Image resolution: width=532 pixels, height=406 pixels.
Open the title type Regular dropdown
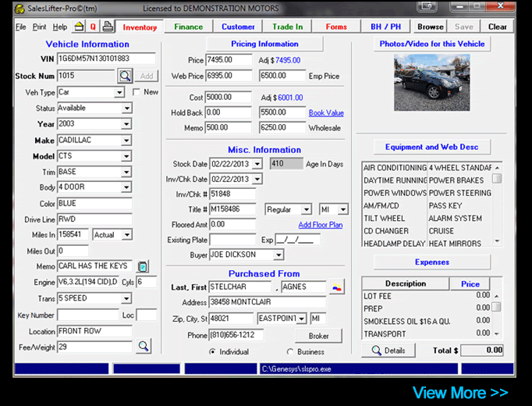click(307, 209)
